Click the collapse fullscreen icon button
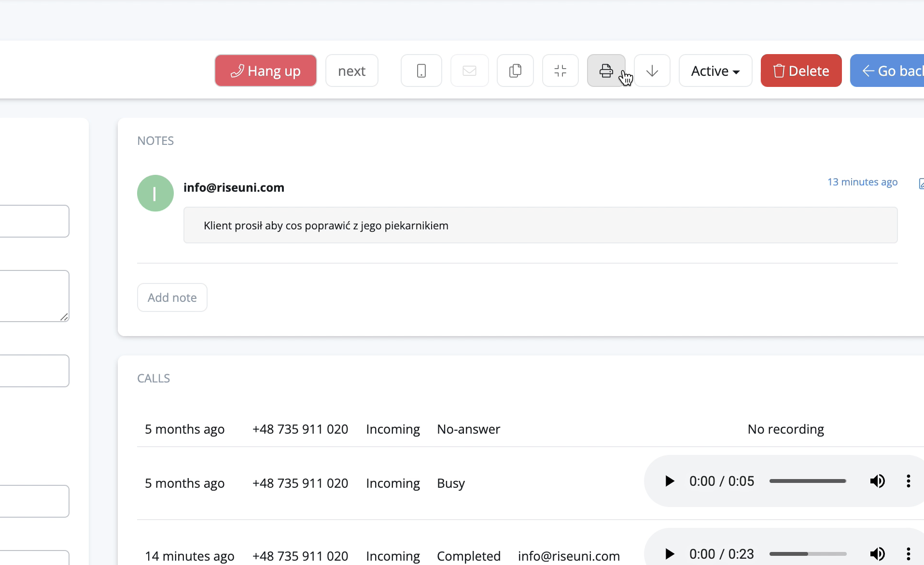Viewport: 924px width, 565px height. [x=560, y=71]
